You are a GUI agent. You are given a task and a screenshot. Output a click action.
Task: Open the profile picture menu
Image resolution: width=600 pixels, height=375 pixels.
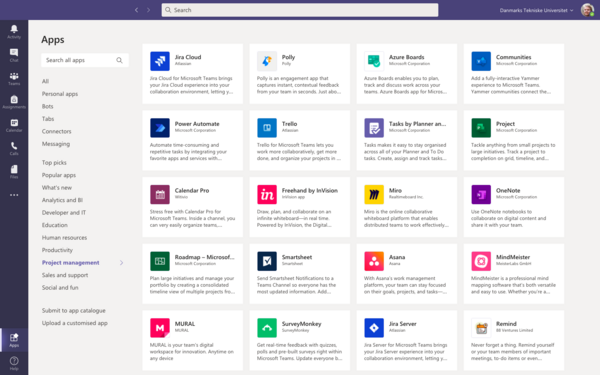point(587,10)
